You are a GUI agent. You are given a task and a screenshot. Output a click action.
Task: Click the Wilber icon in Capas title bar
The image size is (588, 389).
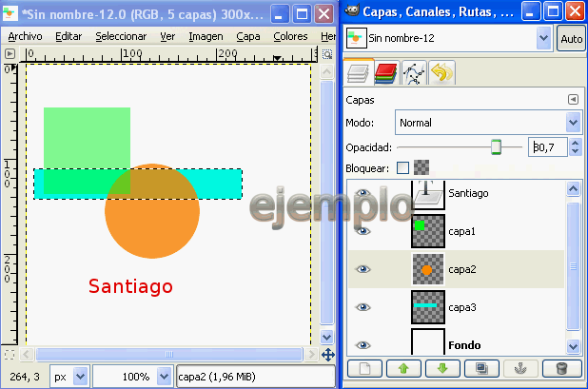coord(352,10)
